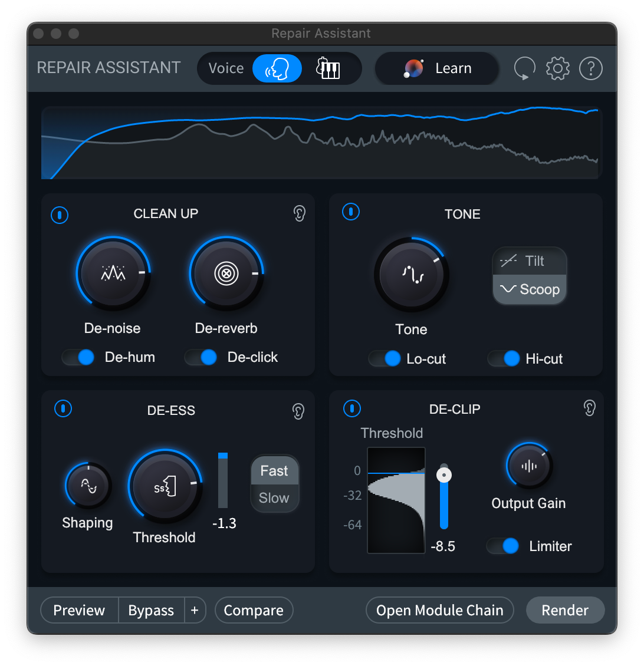Switch to Music mode via the piano icon
644x666 pixels.
[328, 68]
